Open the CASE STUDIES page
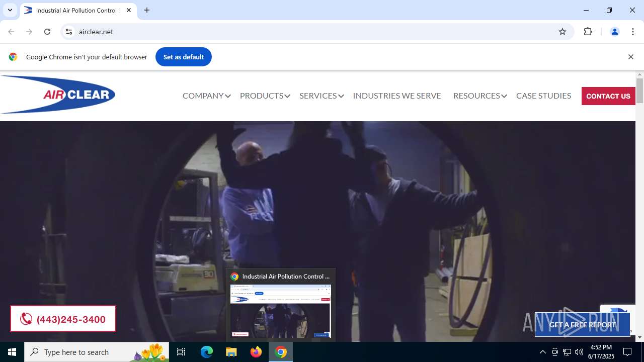The height and width of the screenshot is (362, 644). 543,96
